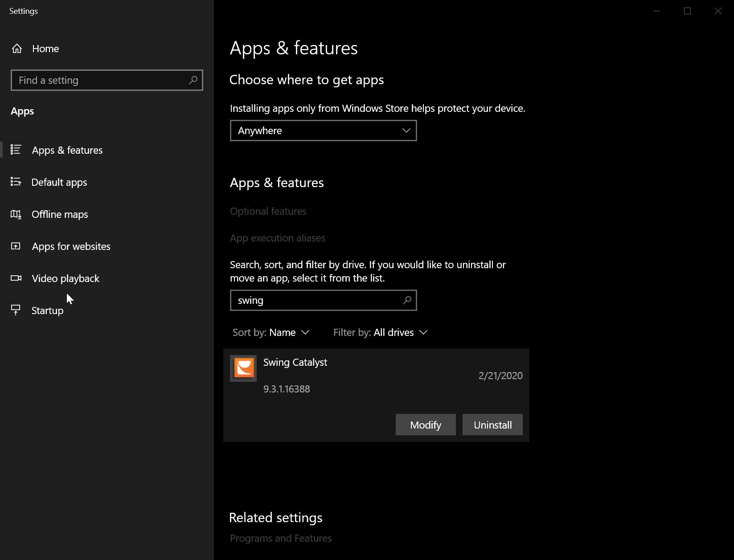The image size is (734, 560).
Task: Open the Anywhere install source dropdown
Action: (x=324, y=131)
